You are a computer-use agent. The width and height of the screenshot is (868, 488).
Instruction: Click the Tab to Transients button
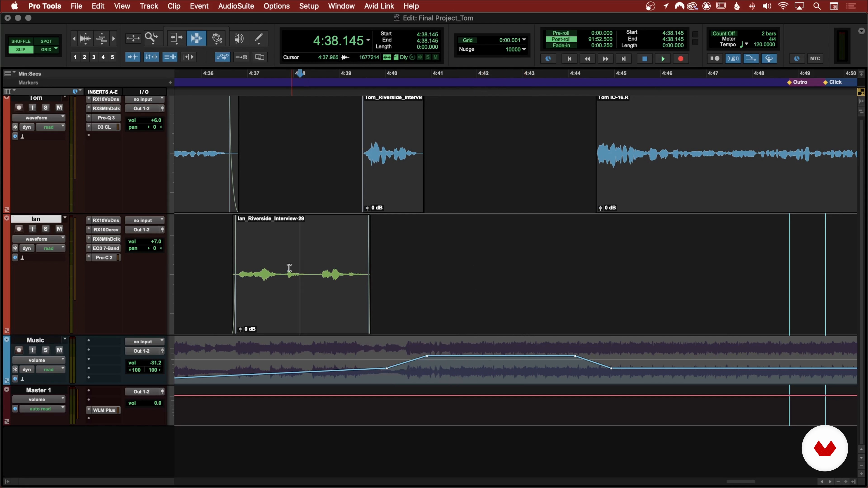click(132, 57)
